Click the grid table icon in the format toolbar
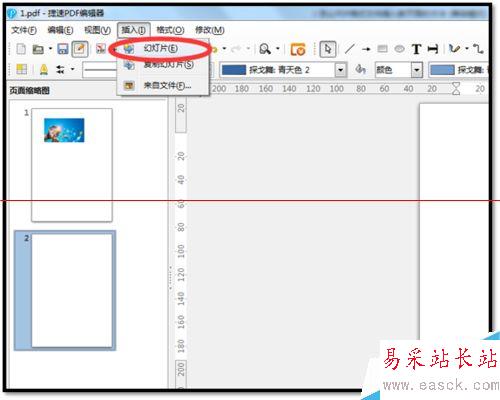This screenshot has height=400, width=500. 22,69
